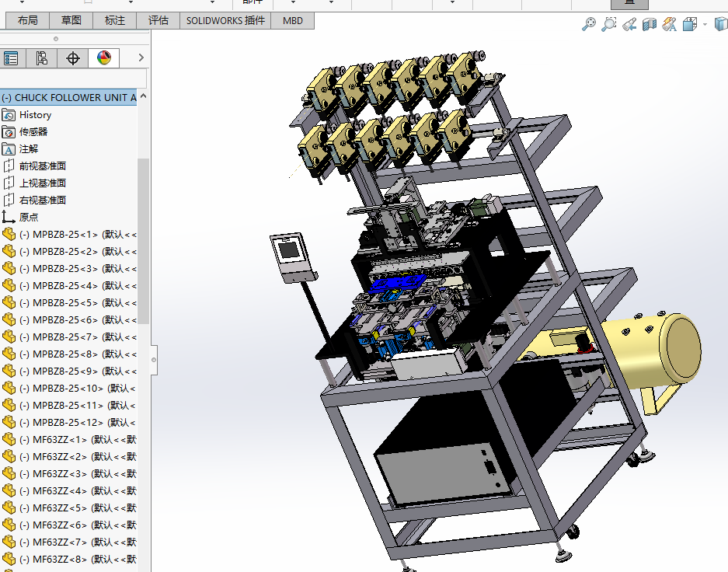Select part MF63ZZ<4> in tree
This screenshot has height=572, width=728.
tap(68, 490)
